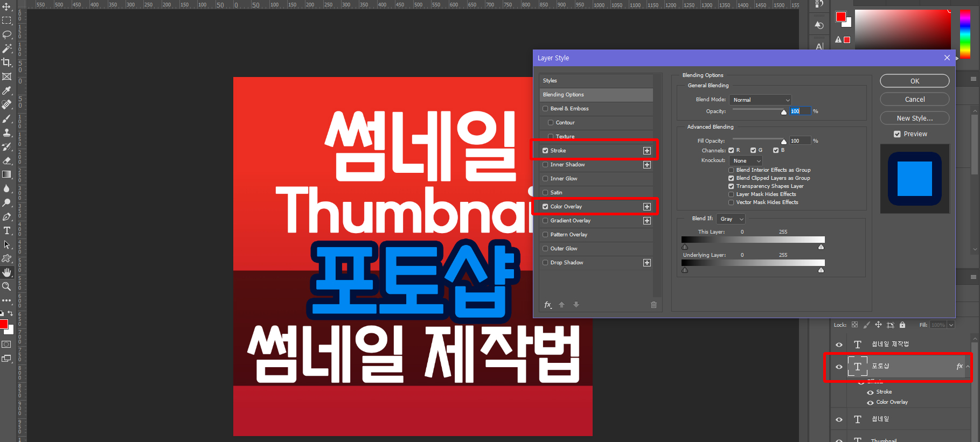The image size is (980, 442).
Task: Select the Lasso tool
Action: [x=6, y=34]
